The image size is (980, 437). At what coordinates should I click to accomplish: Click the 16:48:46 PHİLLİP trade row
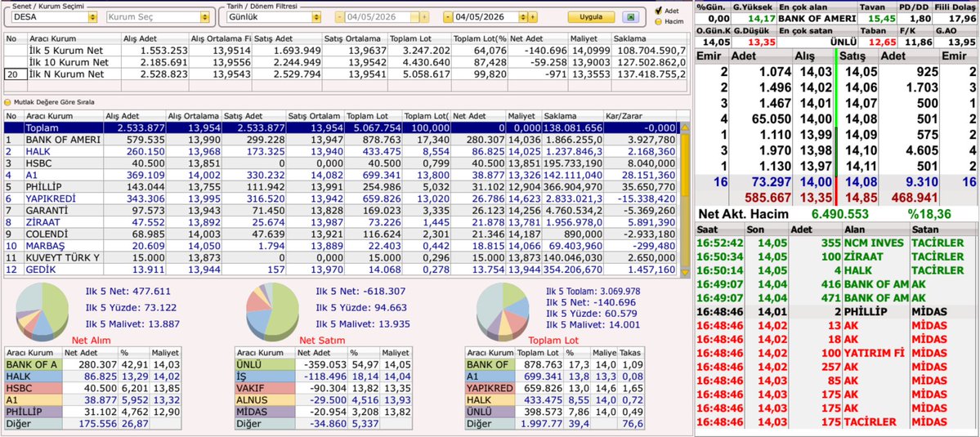coord(836,311)
